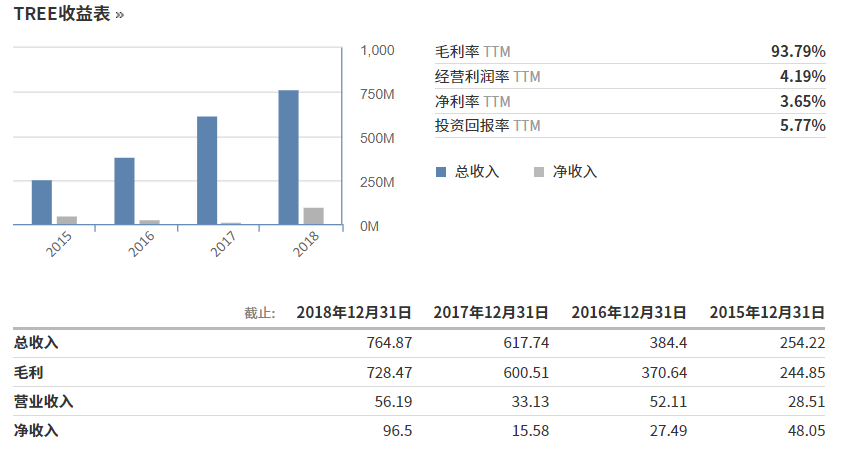Click the 2015 gray net income bar
Screen dimensions: 844x464
[x=67, y=220]
